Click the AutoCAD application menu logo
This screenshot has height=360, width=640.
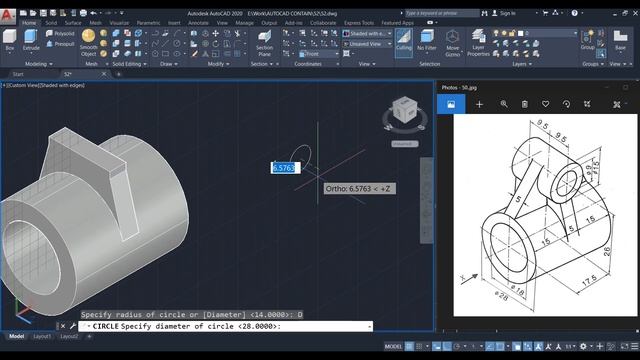(7, 16)
